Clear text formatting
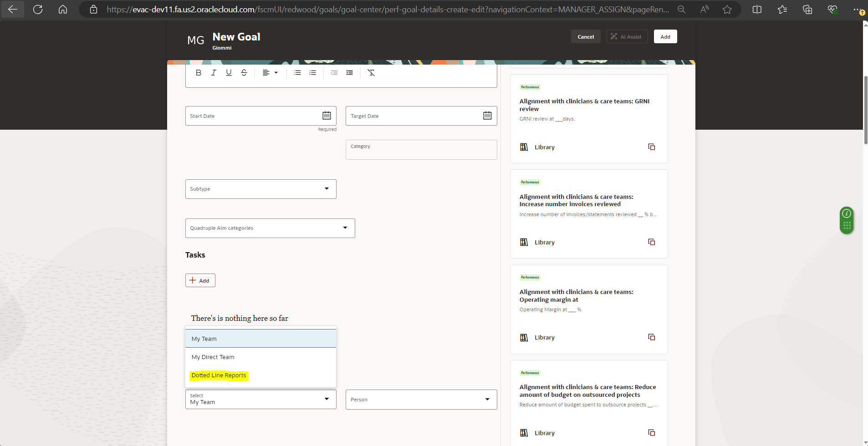868x446 pixels. point(371,73)
